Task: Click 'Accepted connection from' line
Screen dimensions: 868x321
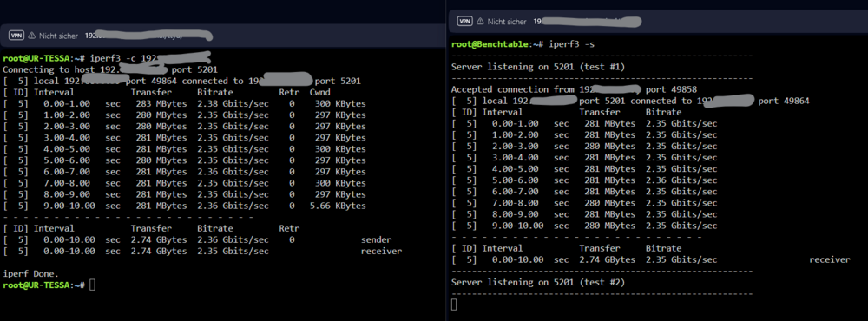Action: click(574, 89)
